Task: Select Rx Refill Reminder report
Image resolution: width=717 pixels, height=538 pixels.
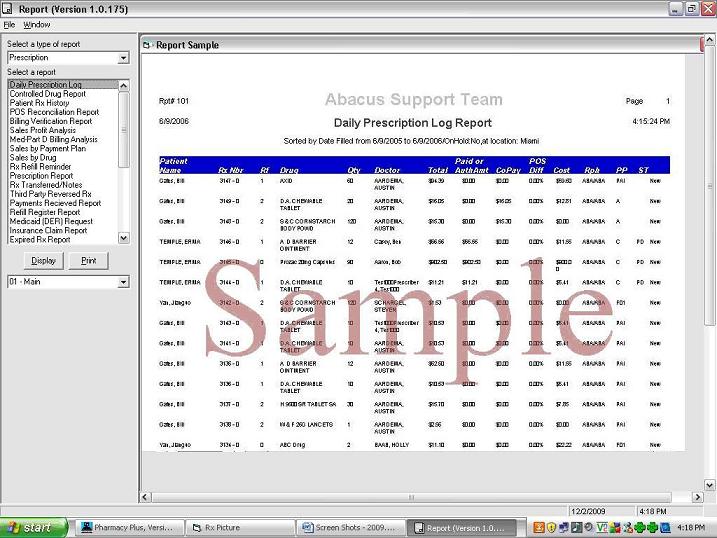Action: 40,167
